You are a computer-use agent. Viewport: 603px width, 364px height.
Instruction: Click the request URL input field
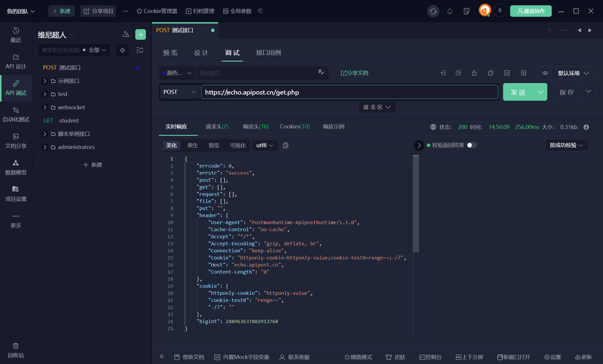point(350,92)
